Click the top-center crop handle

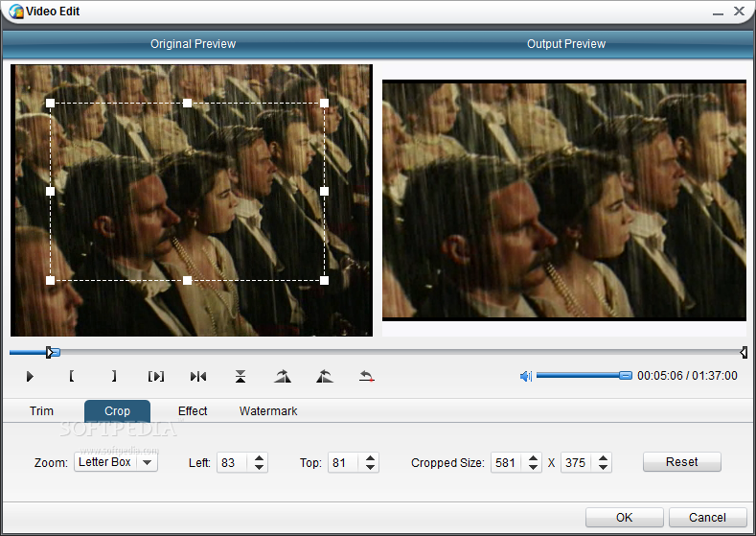(x=187, y=103)
